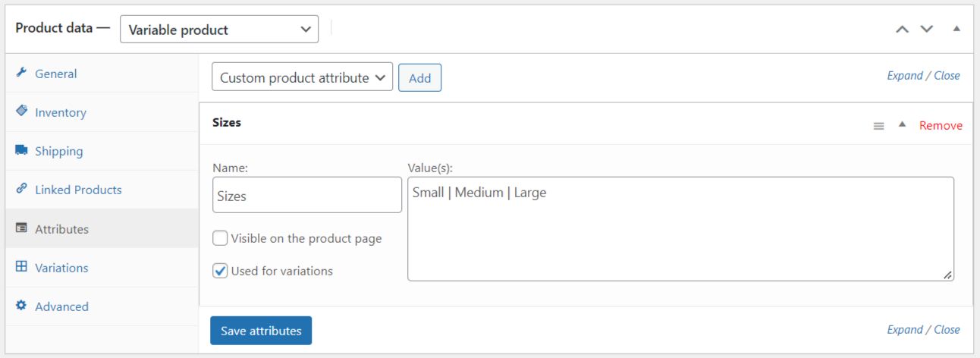Click the Add attribute button
This screenshot has width=980, height=358.
419,77
